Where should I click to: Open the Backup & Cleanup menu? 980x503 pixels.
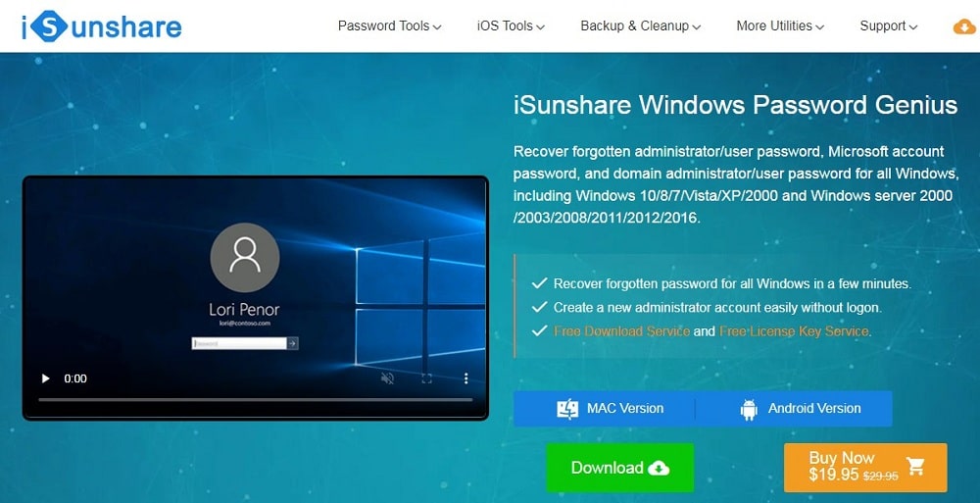coord(640,26)
